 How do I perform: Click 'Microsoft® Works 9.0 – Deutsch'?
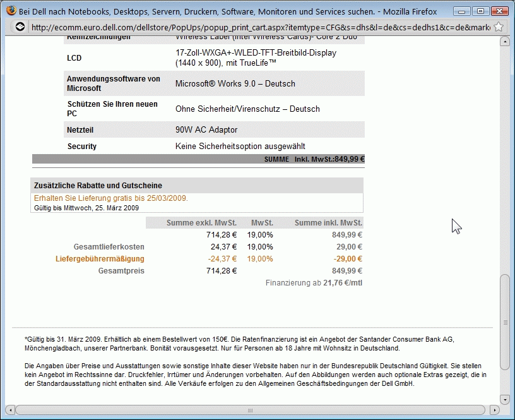[x=235, y=83]
